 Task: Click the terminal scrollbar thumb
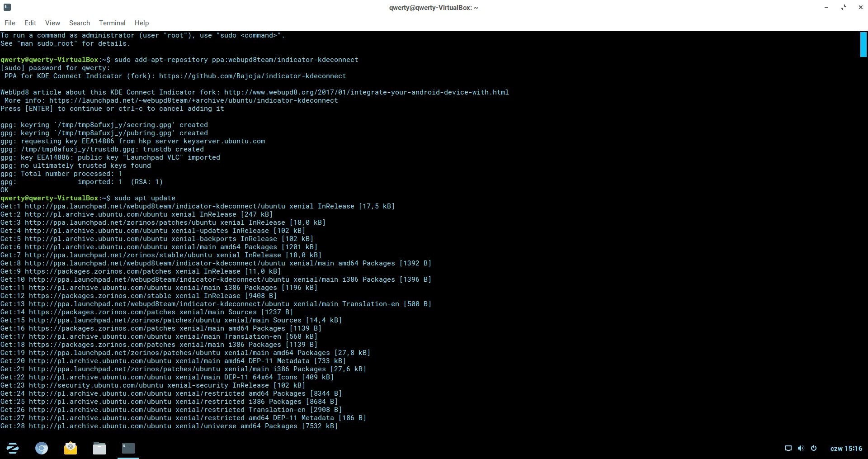pos(863,44)
